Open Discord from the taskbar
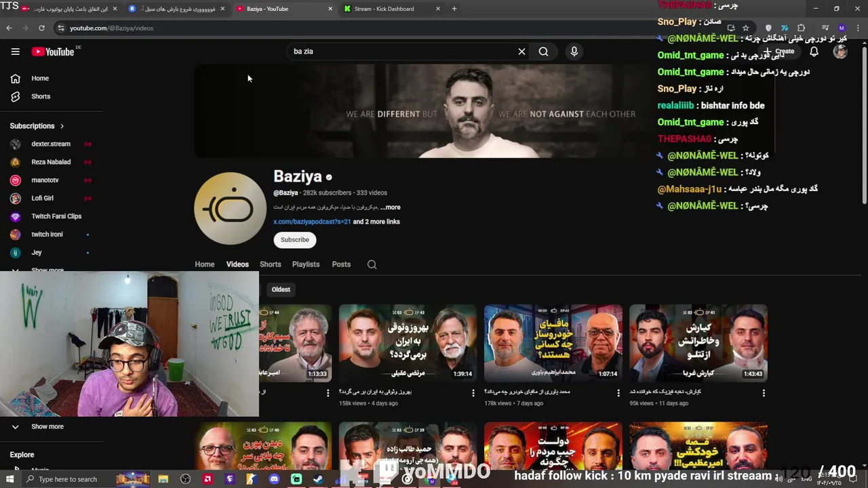This screenshot has height=488, width=868. pos(274,479)
